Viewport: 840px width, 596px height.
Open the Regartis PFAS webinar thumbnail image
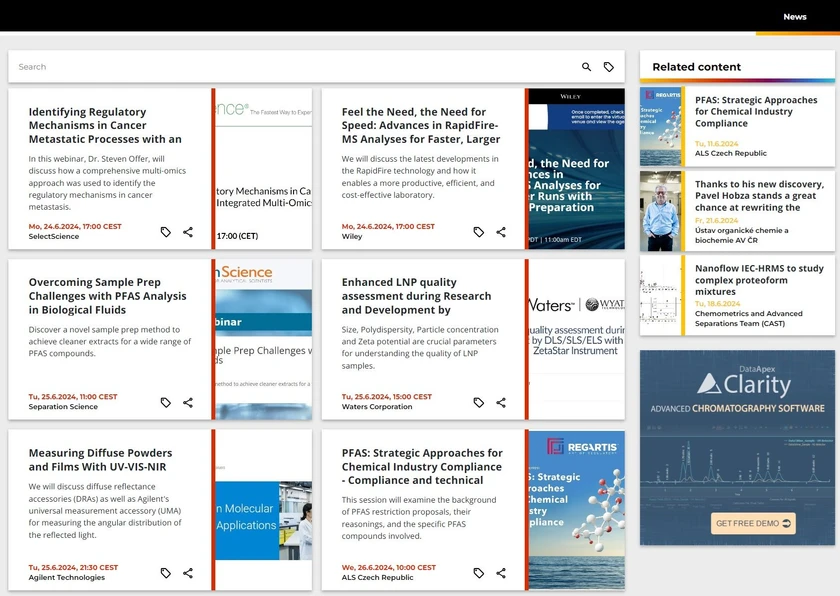(x=576, y=510)
